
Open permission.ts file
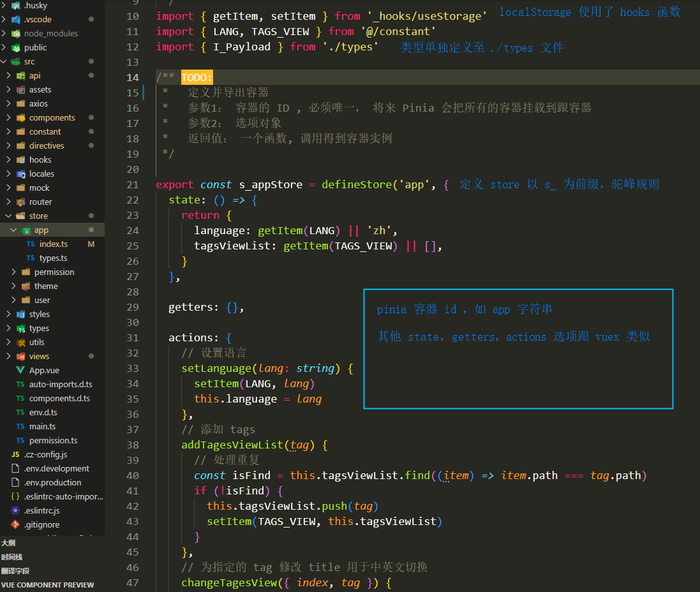click(x=52, y=441)
